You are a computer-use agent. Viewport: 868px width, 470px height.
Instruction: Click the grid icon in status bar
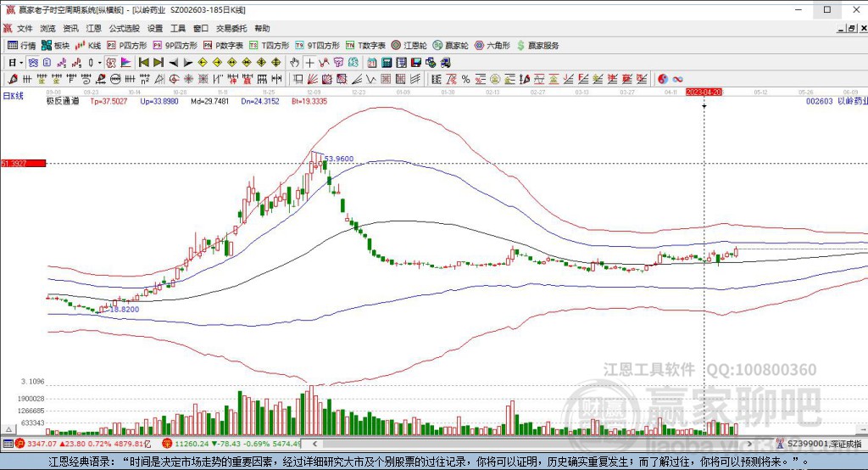coord(8,444)
